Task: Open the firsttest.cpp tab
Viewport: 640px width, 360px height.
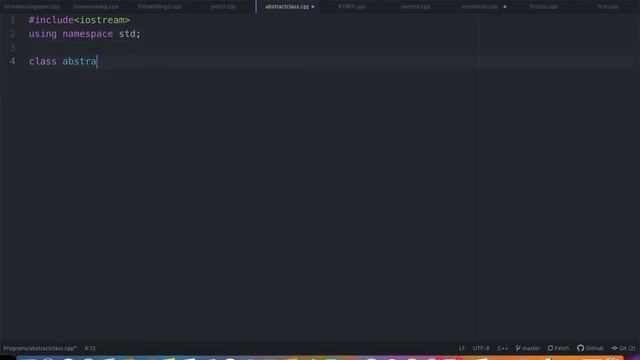Action: [x=544, y=7]
